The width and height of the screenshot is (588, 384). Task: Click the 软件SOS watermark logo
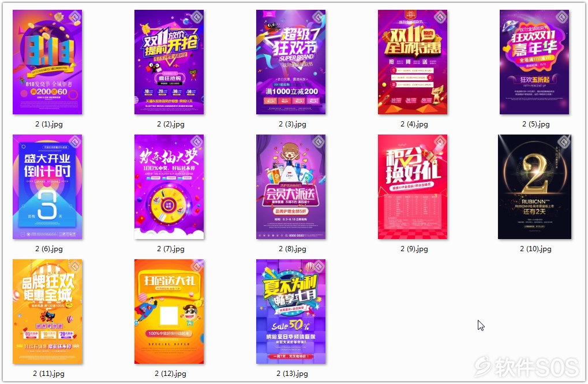click(x=527, y=367)
